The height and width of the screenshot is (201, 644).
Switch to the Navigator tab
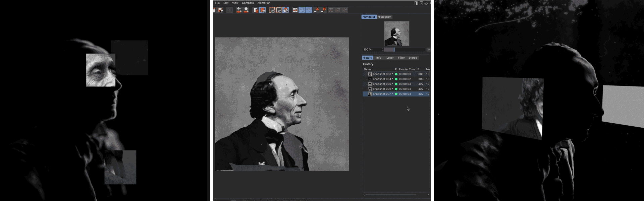point(369,17)
